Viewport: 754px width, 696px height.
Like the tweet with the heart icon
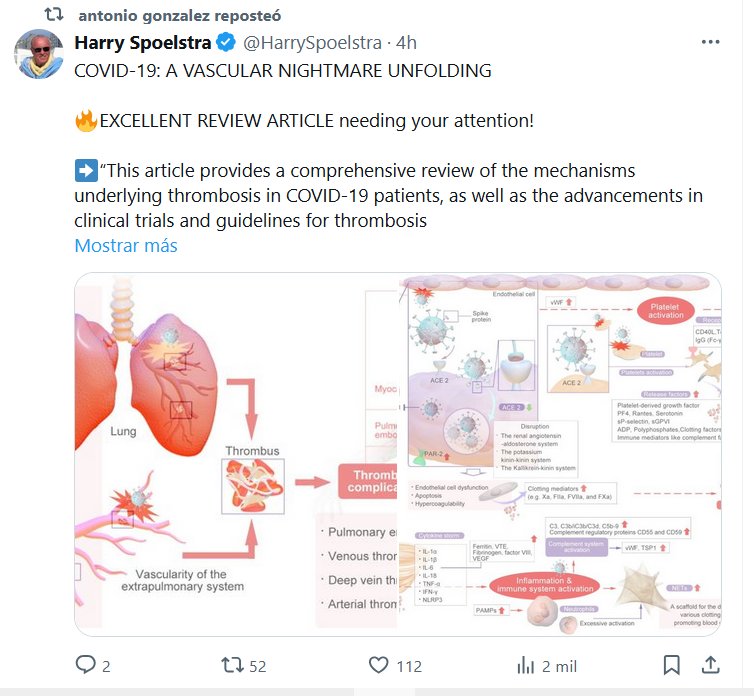(378, 665)
